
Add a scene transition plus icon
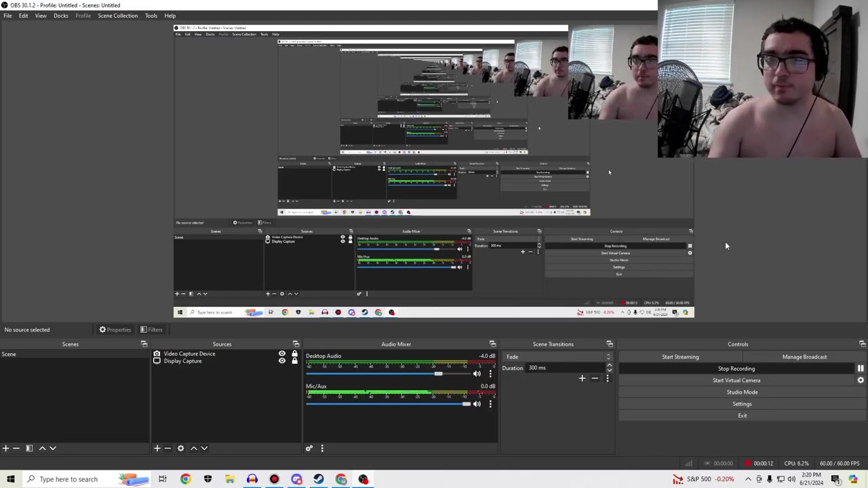pos(582,378)
